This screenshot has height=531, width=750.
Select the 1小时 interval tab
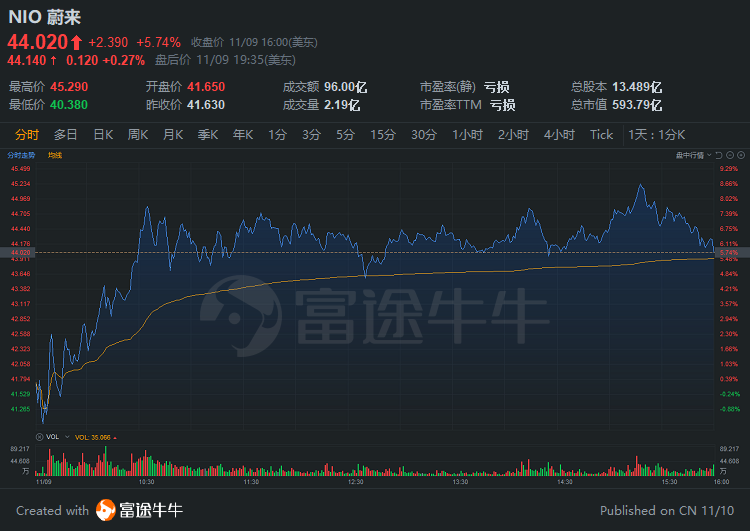coord(467,135)
